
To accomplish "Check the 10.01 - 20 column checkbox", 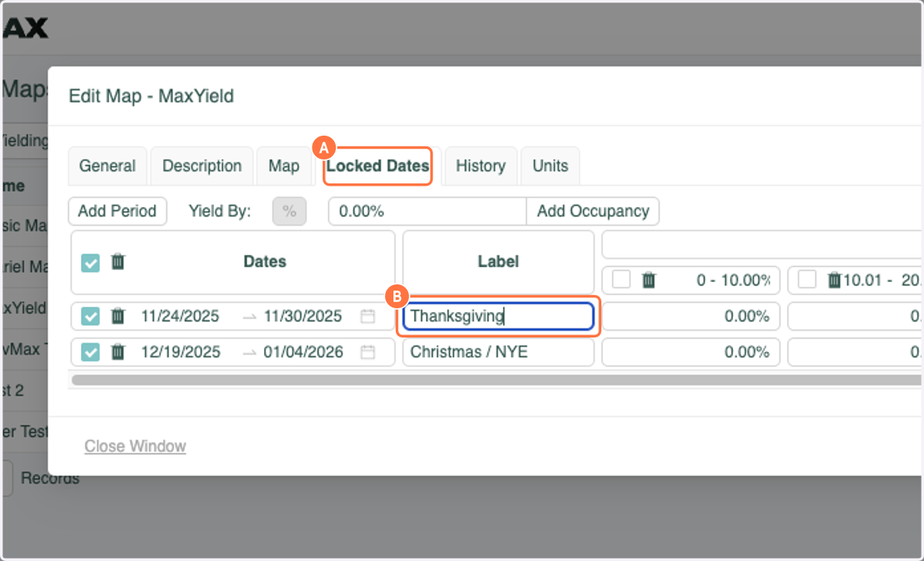I will (x=807, y=280).
